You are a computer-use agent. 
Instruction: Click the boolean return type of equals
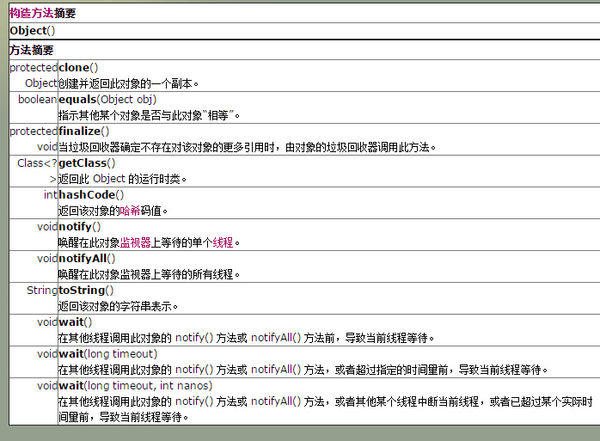38,100
